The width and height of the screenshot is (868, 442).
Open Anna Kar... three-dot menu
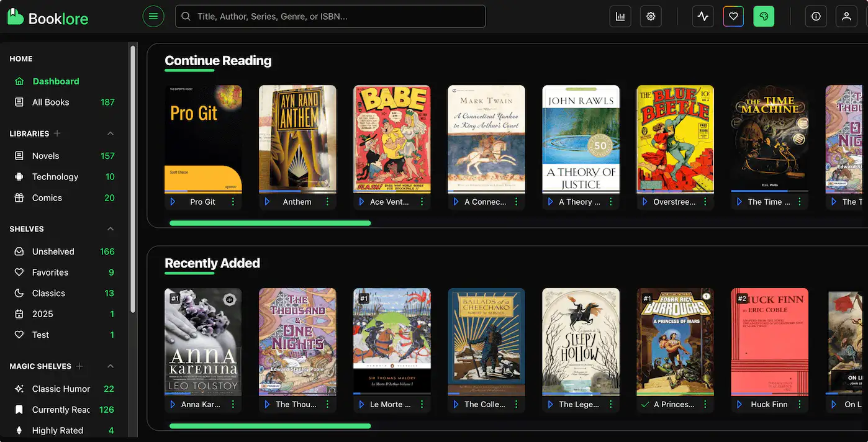(233, 404)
